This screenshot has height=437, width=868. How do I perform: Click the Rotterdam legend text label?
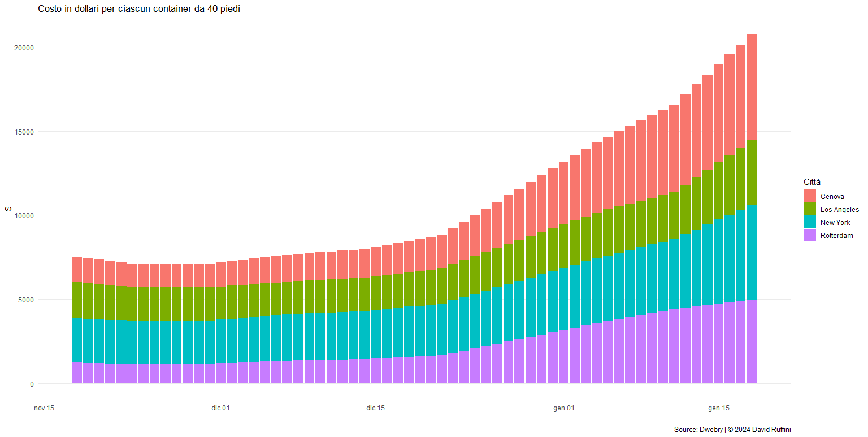click(837, 236)
